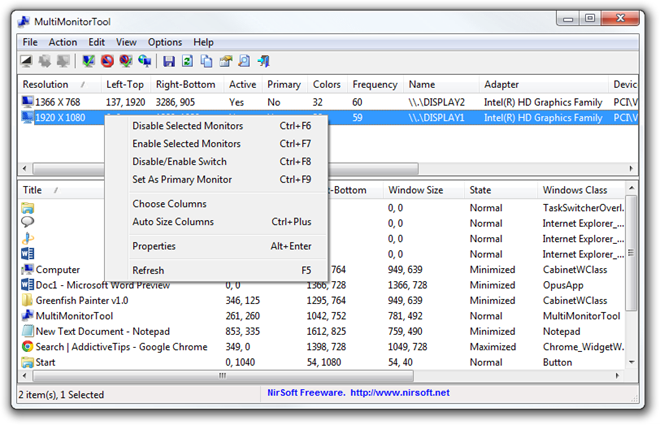The height and width of the screenshot is (425, 660).
Task: Open the Options menu
Action: pos(165,42)
